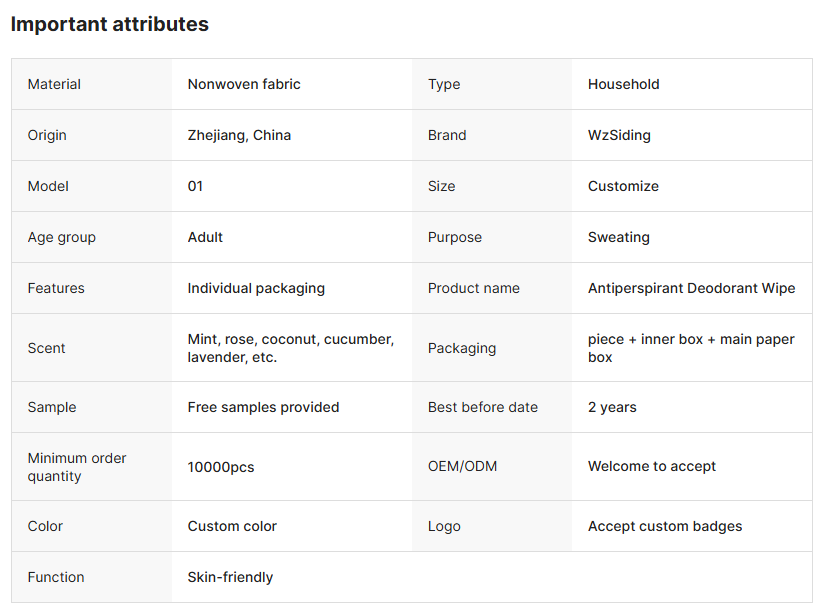This screenshot has height=614, width=823.
Task: Select the Skin-friendly function value
Action: click(230, 578)
